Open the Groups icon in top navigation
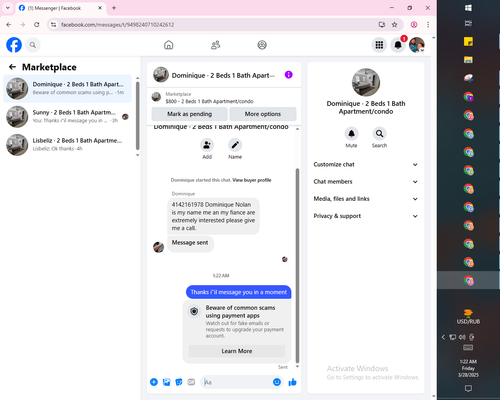 pos(262,45)
